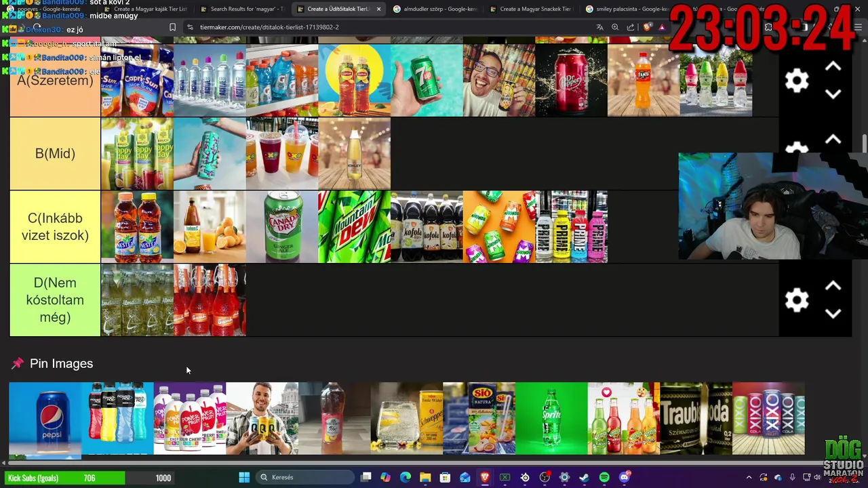The height and width of the screenshot is (488, 868).
Task: Select the Power Fruit bottles image
Action: click(189, 418)
